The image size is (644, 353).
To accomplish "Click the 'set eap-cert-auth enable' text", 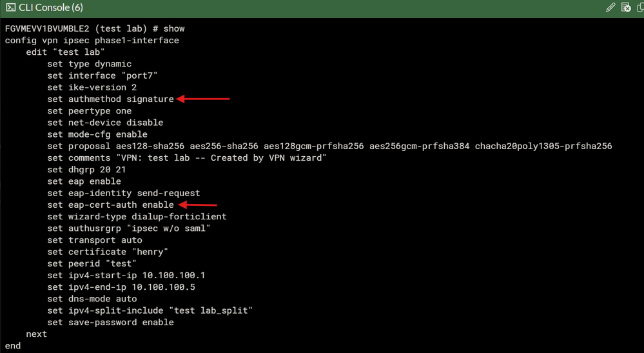I will (110, 205).
